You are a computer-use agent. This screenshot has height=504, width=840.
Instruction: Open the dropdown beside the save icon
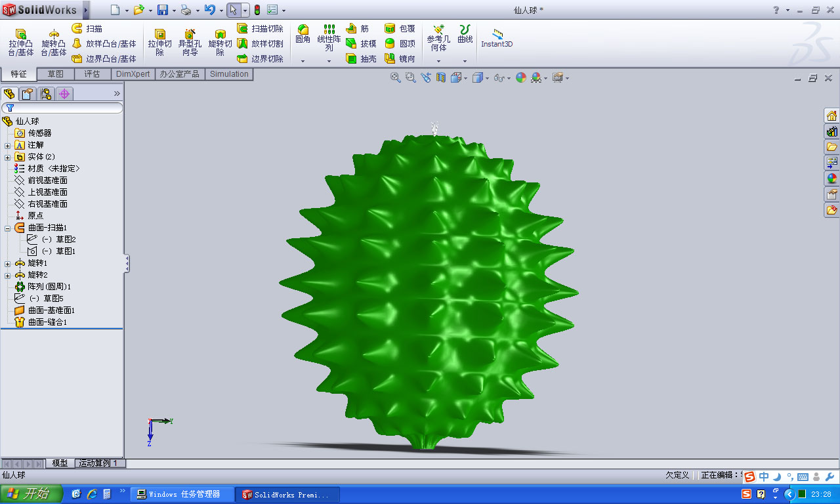(174, 10)
